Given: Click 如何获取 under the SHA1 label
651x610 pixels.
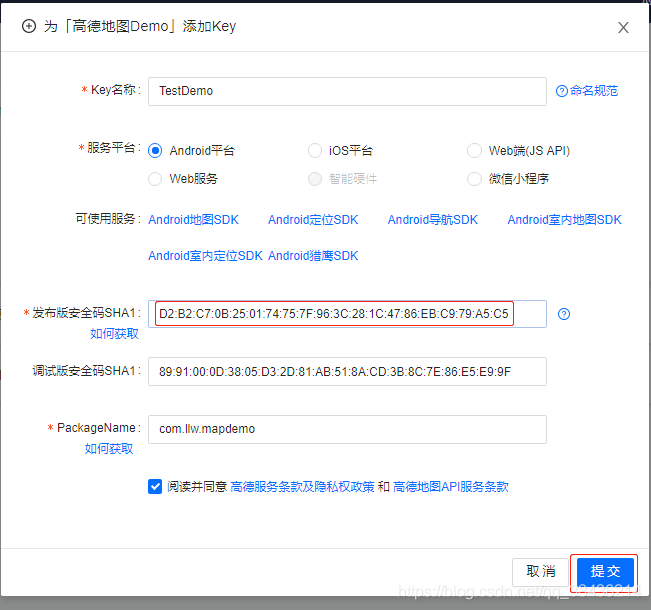Looking at the screenshot, I should click(x=114, y=333).
